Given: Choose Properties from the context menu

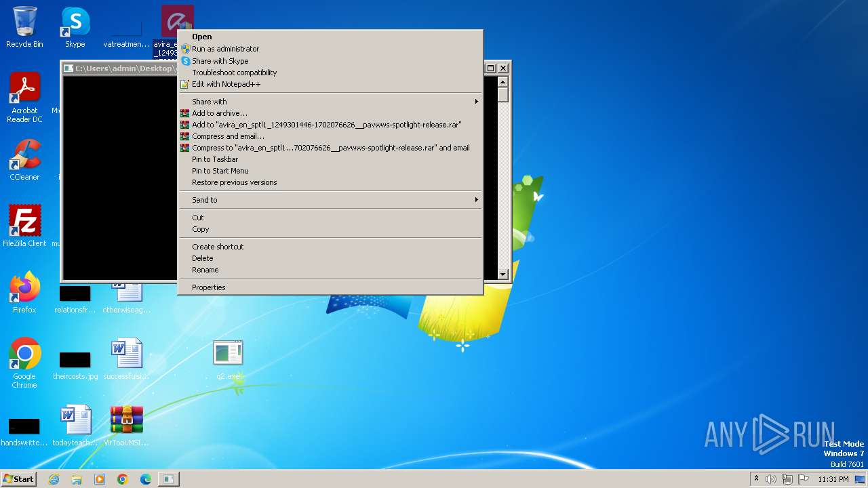Looking at the screenshot, I should coord(330,287).
